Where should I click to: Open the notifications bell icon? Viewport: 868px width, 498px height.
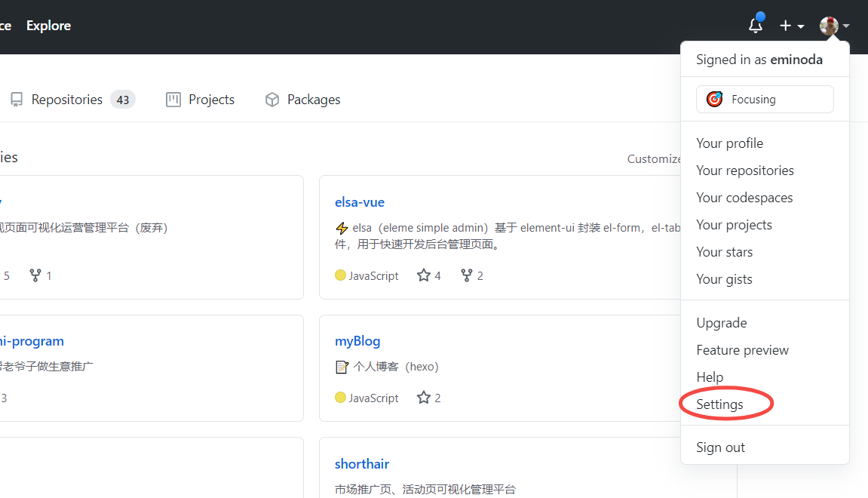tap(756, 25)
